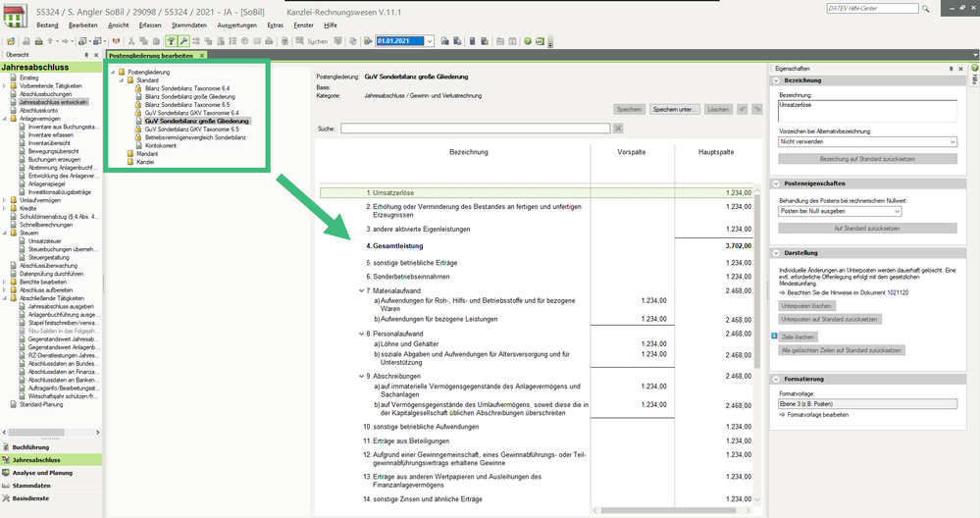The width and height of the screenshot is (980, 518).
Task: Click the redo arrow next to Löschen
Action: tap(757, 109)
